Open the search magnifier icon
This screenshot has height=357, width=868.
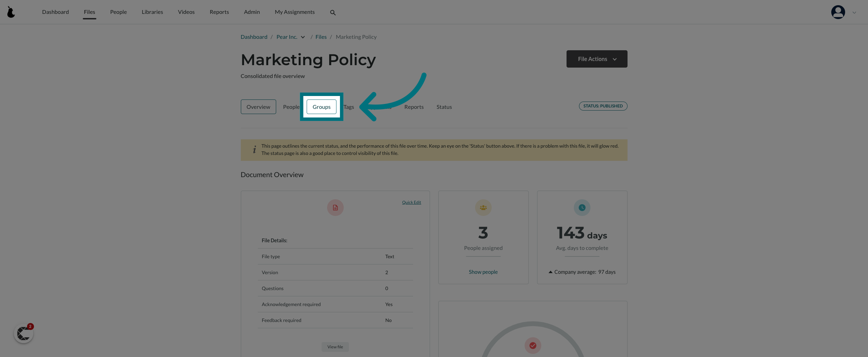pyautogui.click(x=333, y=12)
